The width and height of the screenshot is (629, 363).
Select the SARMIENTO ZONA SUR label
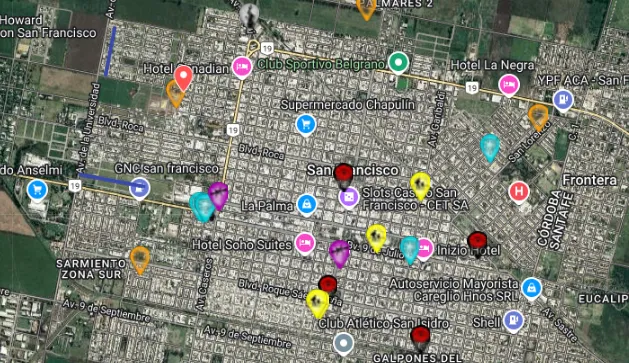tap(91, 269)
